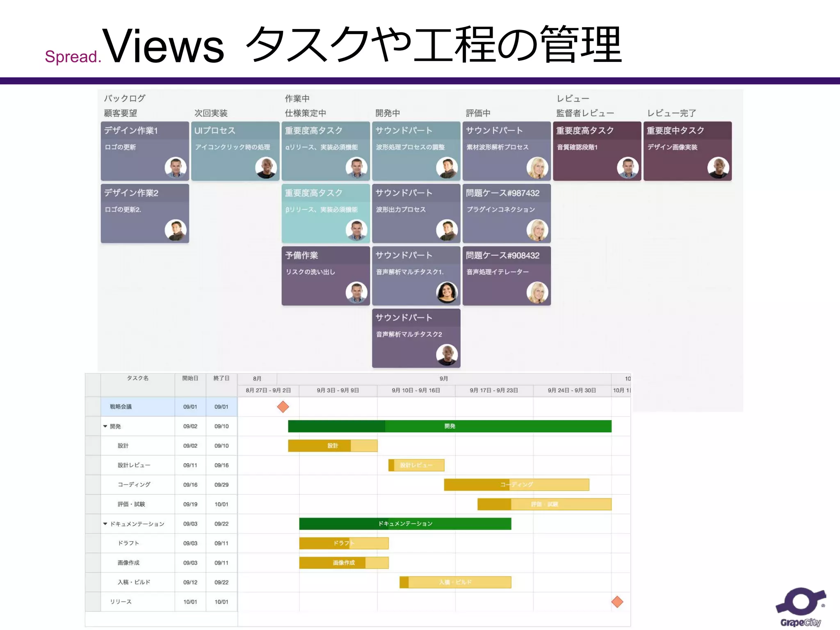Click avatar on デザイン作業1 card

click(176, 167)
